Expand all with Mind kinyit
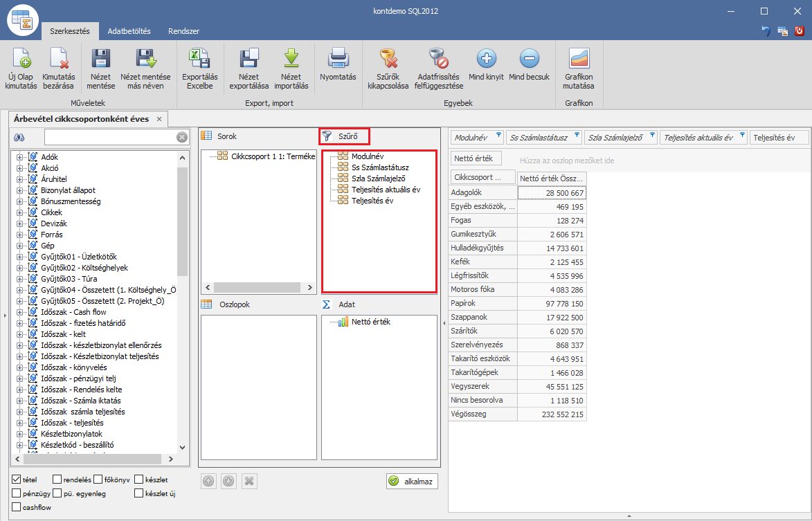This screenshot has height=521, width=812. 486,60
